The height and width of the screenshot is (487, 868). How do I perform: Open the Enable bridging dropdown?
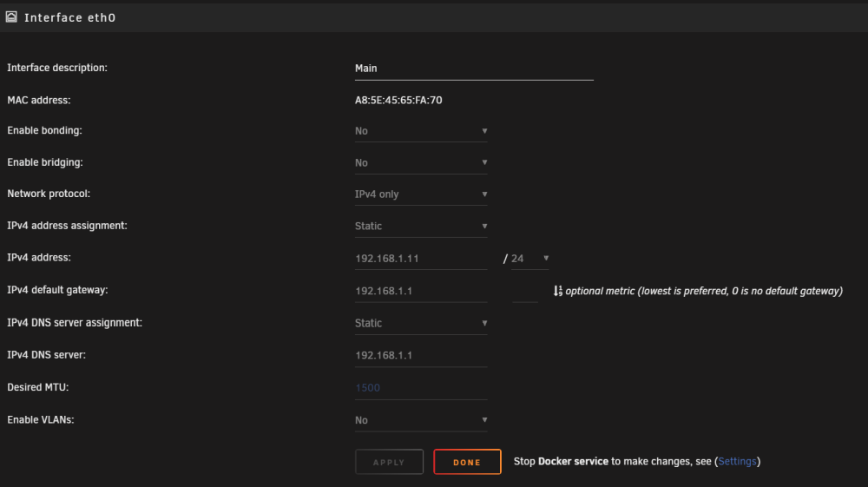(421, 162)
